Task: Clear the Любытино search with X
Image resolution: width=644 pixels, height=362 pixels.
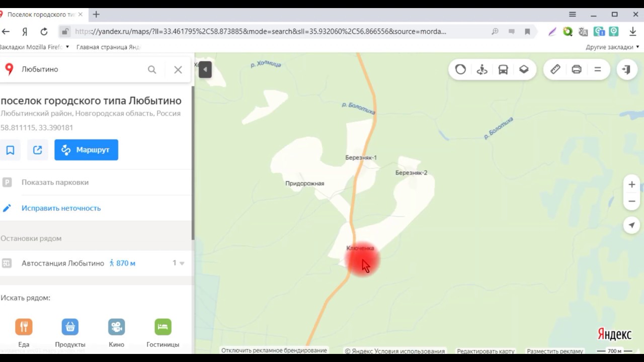Action: pyautogui.click(x=178, y=70)
